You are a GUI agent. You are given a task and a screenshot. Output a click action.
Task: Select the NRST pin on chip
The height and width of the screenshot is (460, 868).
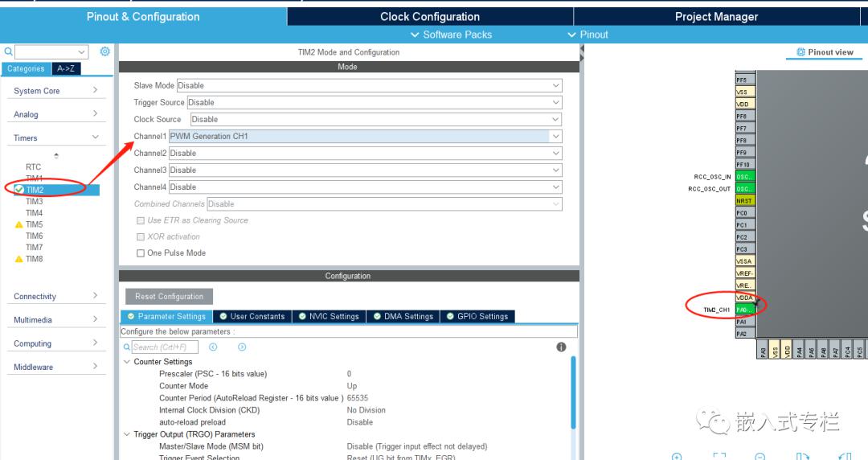(x=744, y=200)
